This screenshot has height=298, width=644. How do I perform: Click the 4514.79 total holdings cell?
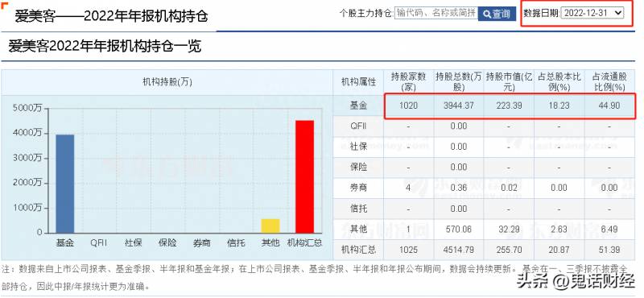point(459,250)
